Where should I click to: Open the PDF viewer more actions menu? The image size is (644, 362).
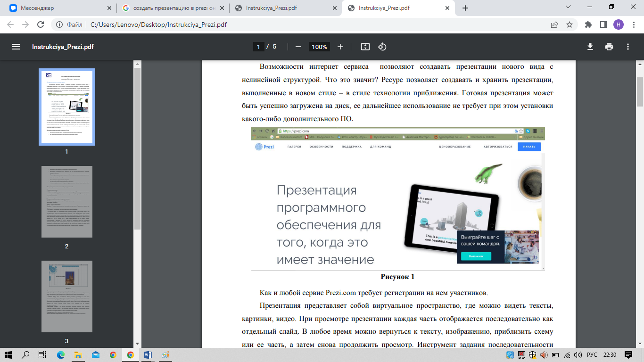(628, 47)
